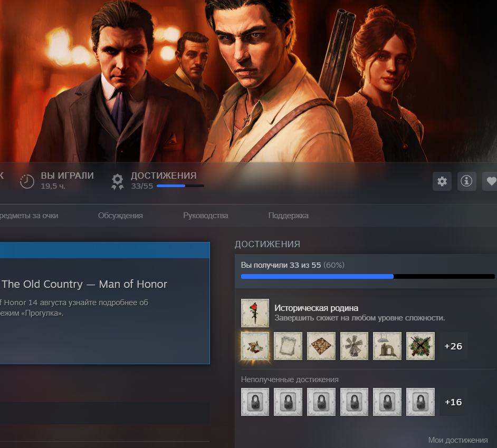The image size is (497, 448).
Task: Select the glowing highlighted achievement thumbnail
Action: click(x=255, y=346)
